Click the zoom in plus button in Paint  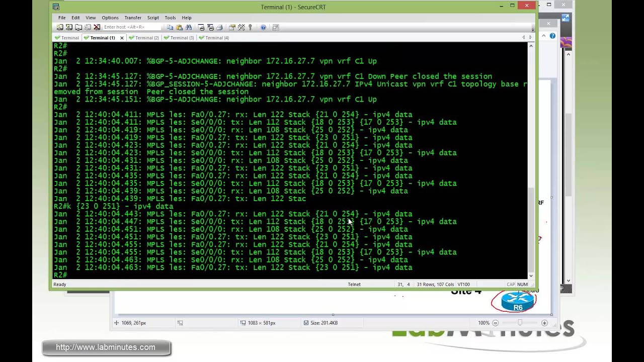[544, 323]
